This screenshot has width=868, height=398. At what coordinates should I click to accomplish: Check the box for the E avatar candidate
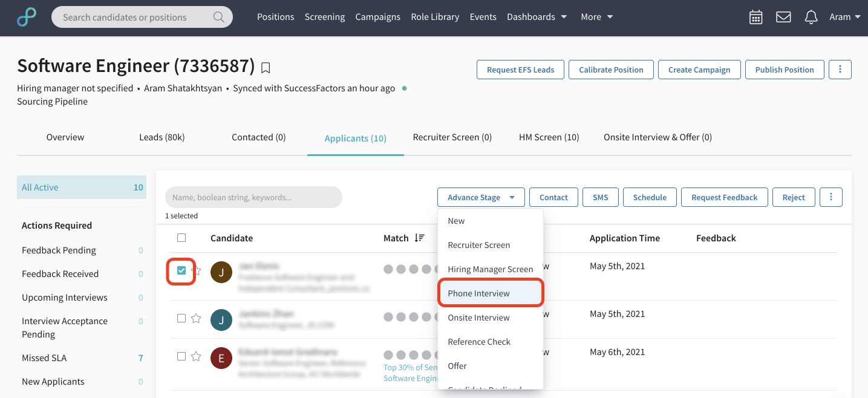pyautogui.click(x=181, y=356)
